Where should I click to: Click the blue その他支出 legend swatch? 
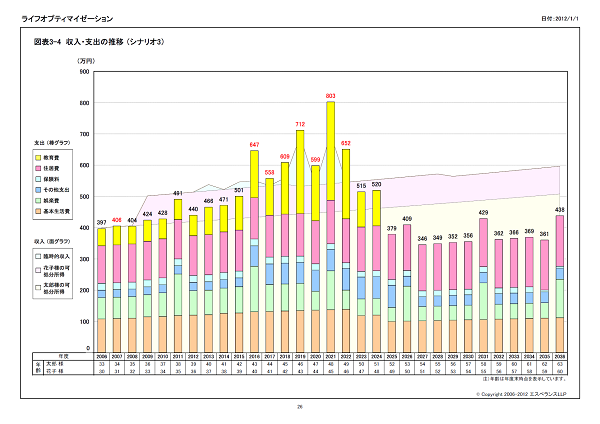coord(38,189)
